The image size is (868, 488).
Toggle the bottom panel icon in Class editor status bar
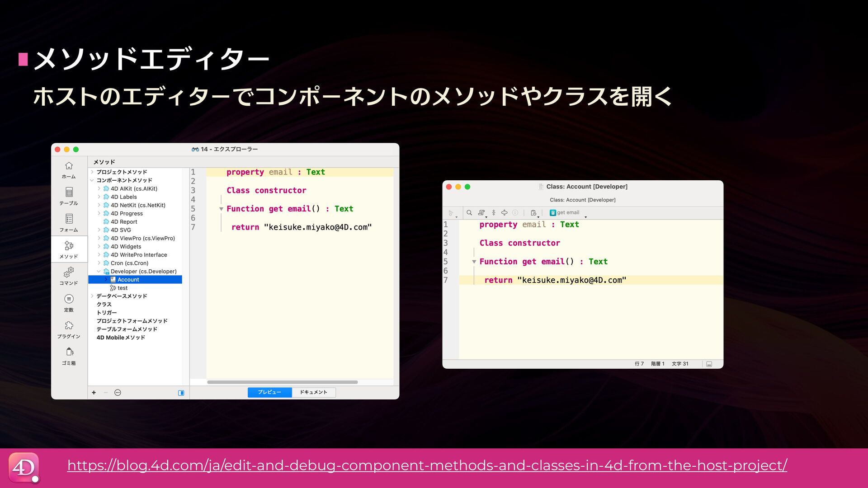coord(709,364)
